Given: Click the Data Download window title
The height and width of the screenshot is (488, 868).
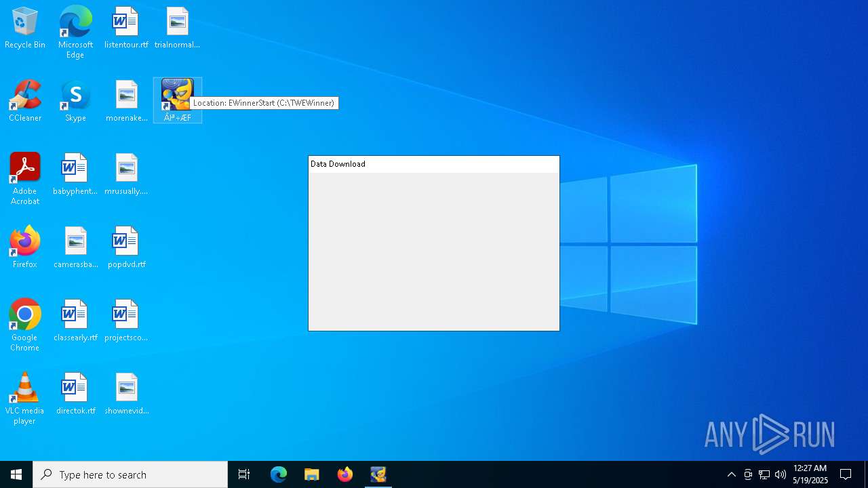Looking at the screenshot, I should coord(338,164).
